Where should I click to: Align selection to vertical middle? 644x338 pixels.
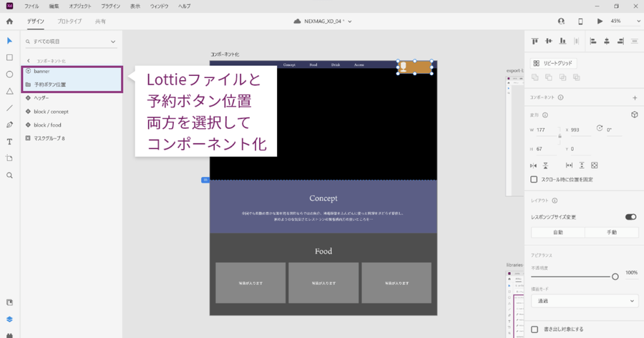point(549,41)
